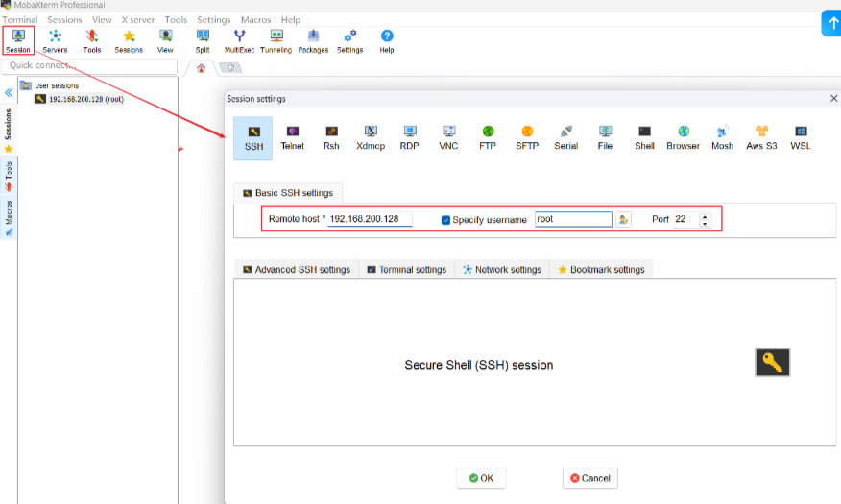Select the Serial session type
The width and height of the screenshot is (841, 504).
pyautogui.click(x=565, y=137)
